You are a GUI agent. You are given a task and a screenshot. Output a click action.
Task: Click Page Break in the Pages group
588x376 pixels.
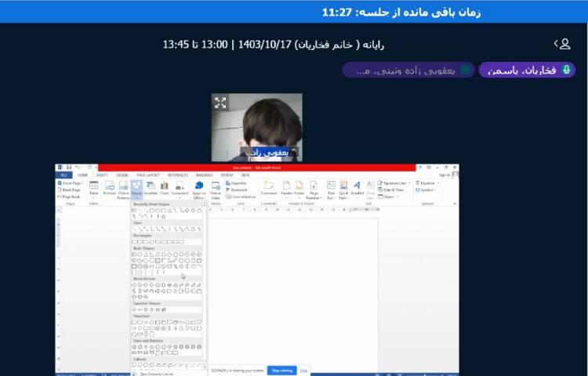(69, 197)
